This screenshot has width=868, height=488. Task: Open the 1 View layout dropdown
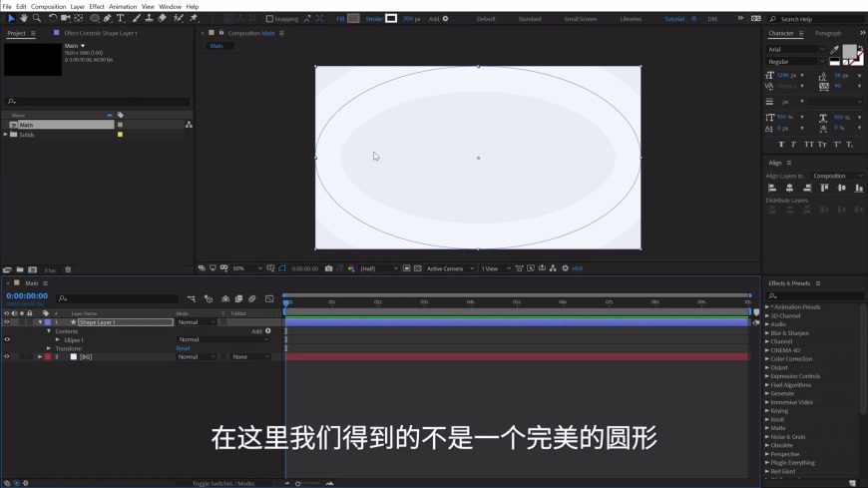[x=496, y=268]
